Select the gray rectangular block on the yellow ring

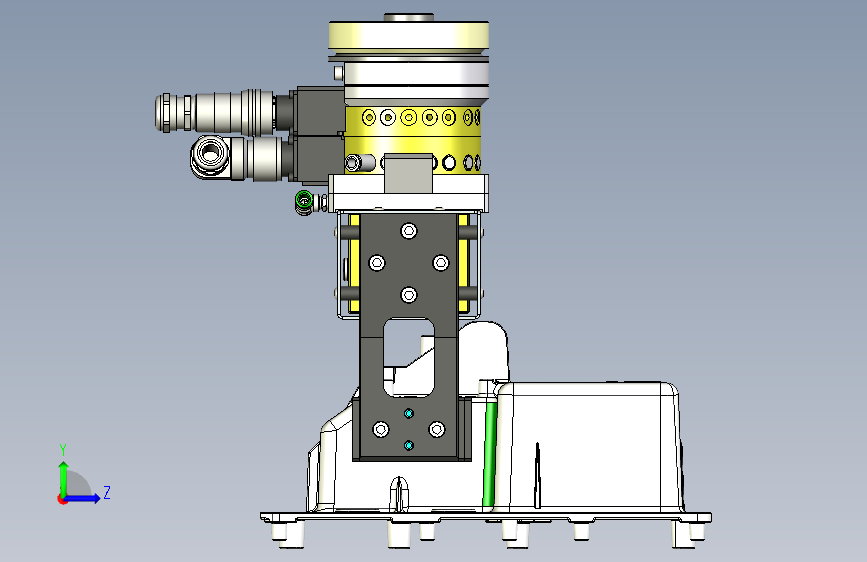tap(408, 173)
